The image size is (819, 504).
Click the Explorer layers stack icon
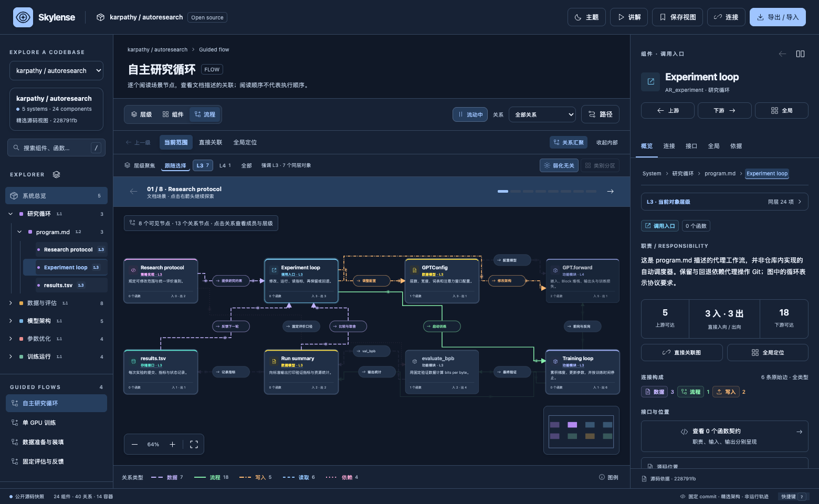click(56, 174)
